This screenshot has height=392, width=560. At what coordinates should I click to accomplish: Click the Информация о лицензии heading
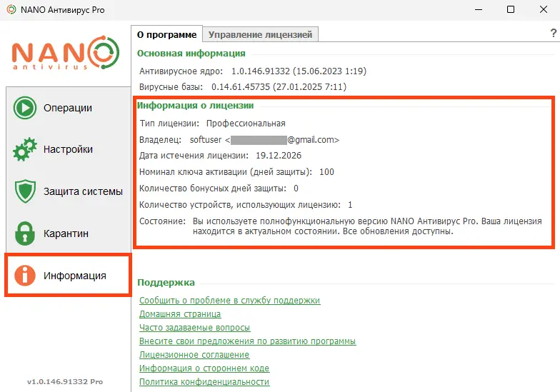click(196, 106)
